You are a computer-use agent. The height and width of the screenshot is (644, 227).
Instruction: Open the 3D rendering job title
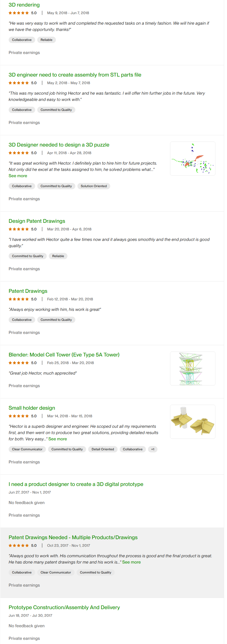pos(24,5)
